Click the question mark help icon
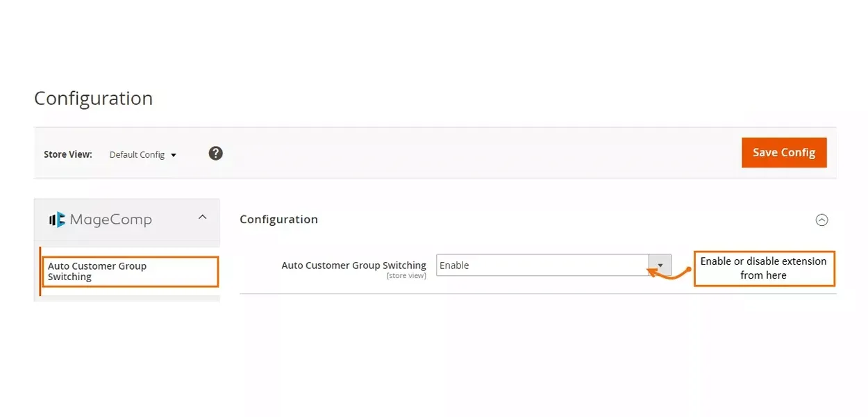Screen dimensions: 868x417 [x=216, y=154]
